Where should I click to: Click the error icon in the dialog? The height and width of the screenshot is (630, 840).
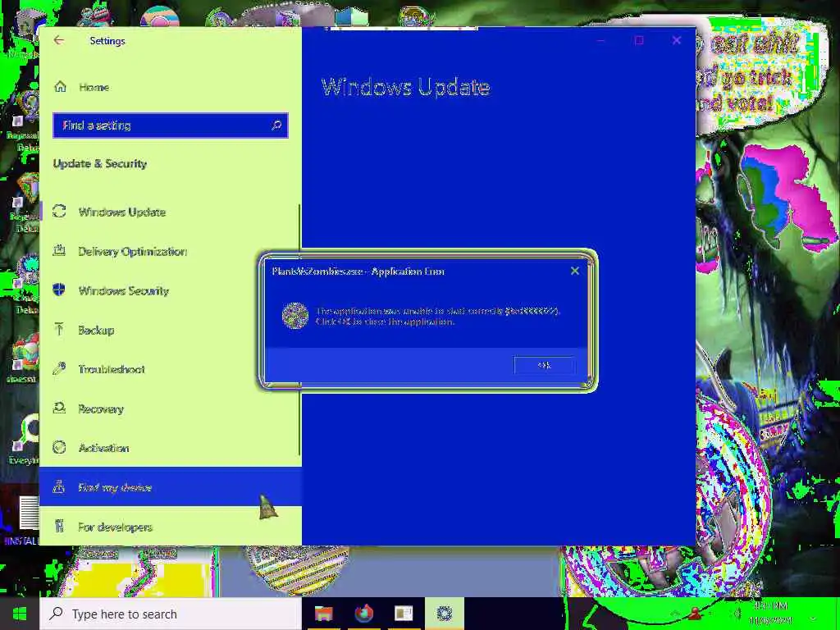295,316
